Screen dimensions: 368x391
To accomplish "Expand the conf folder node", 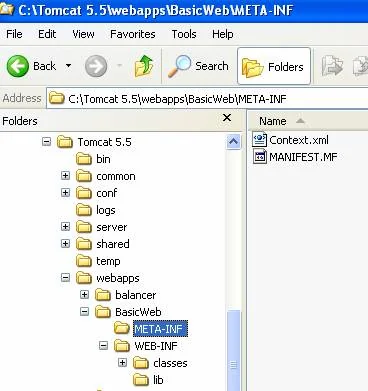I will (x=65, y=193).
